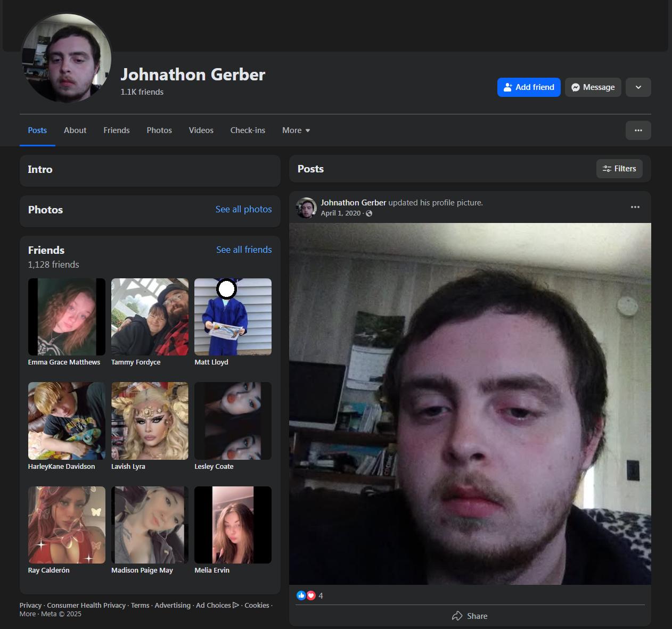
Task: Open Madison Paige May friend photo
Action: (x=150, y=525)
